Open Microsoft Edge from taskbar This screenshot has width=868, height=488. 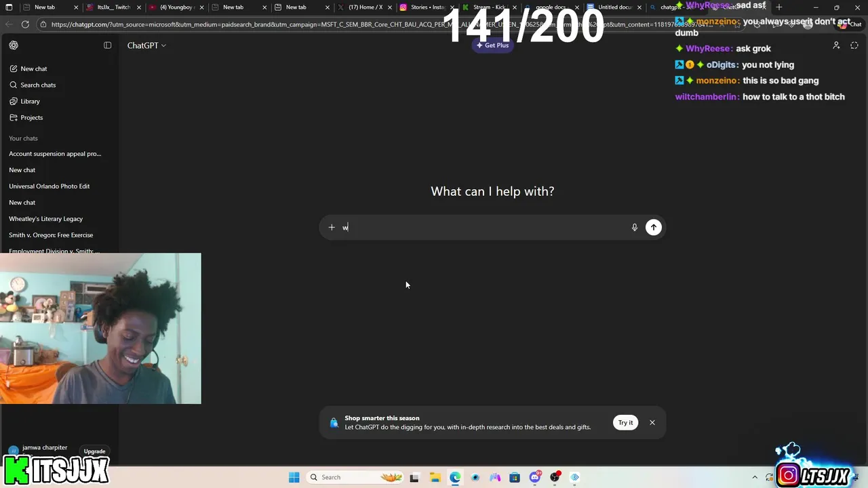tap(455, 477)
